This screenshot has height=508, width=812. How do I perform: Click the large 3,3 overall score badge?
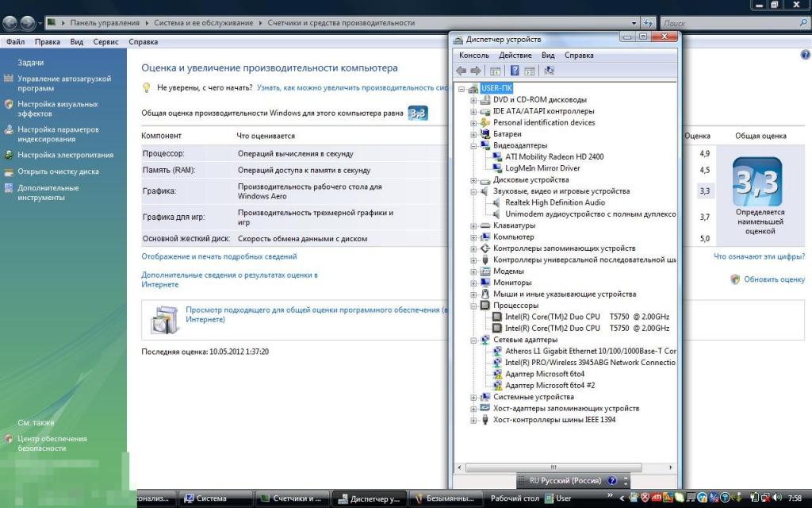pyautogui.click(x=757, y=182)
